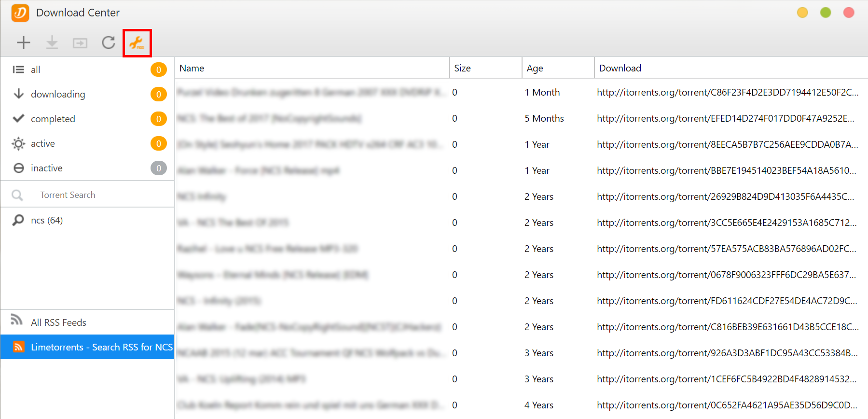Click the Size column header

coord(462,68)
